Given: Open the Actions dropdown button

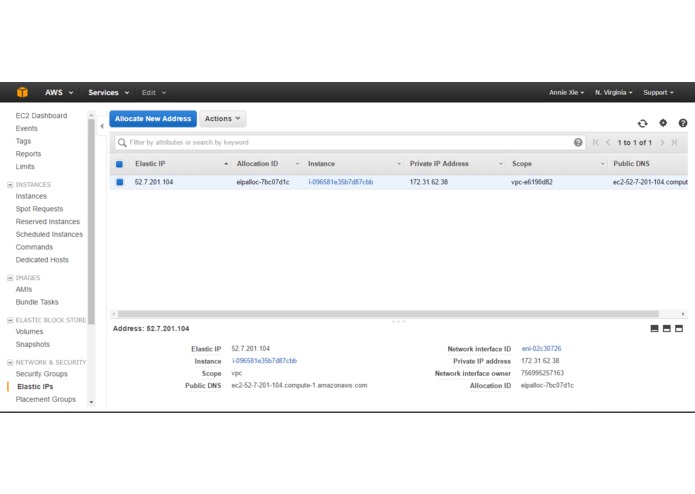Looking at the screenshot, I should [223, 119].
